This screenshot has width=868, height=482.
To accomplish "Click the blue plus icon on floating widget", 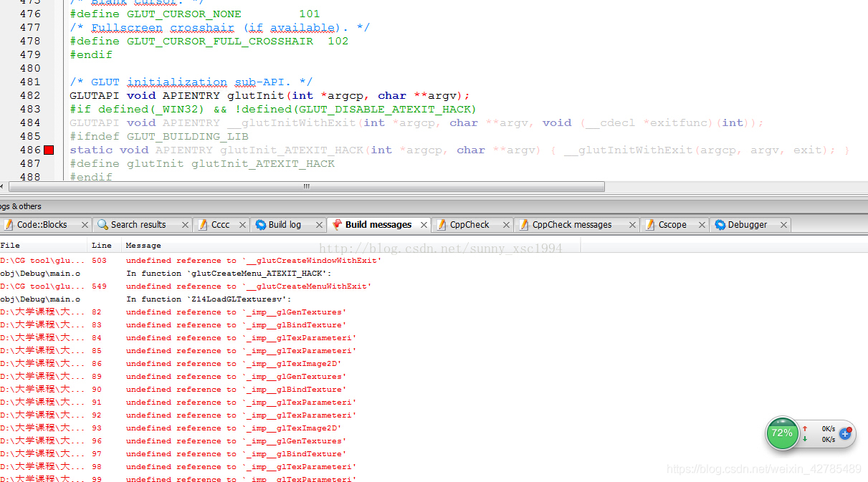I will pos(845,433).
